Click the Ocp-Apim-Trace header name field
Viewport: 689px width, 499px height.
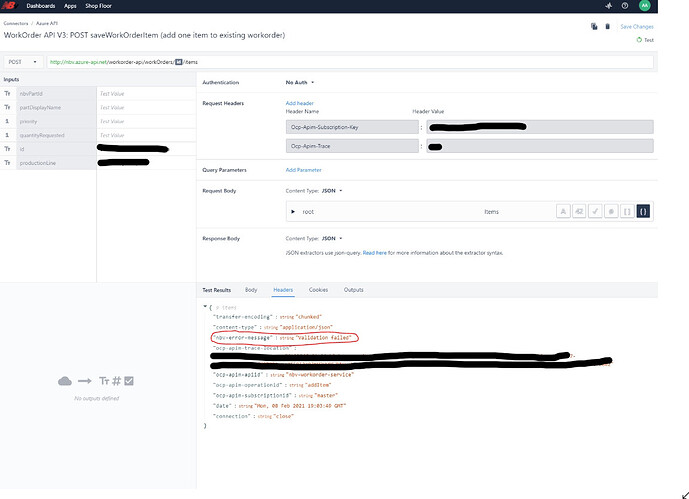pos(352,146)
